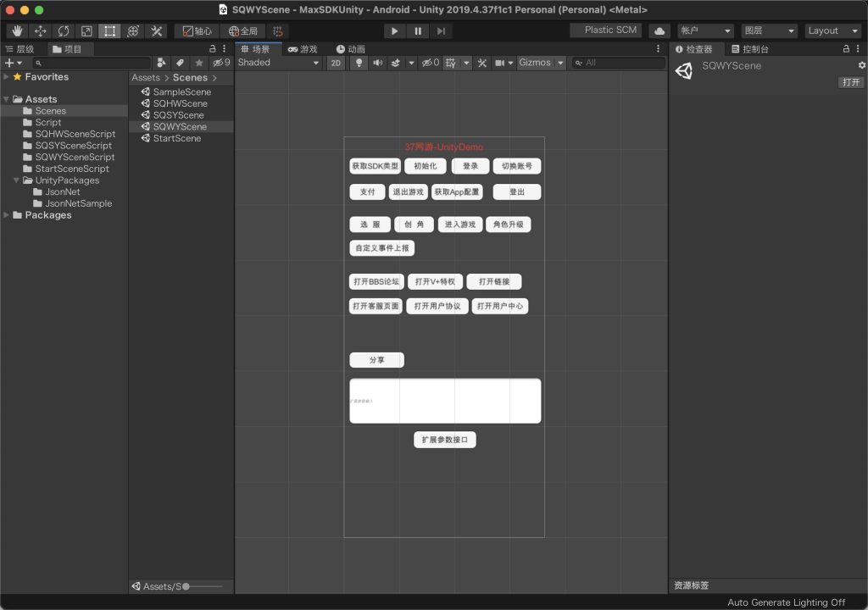Image resolution: width=868 pixels, height=610 pixels.
Task: Select the Rect Transform tool
Action: click(x=109, y=31)
